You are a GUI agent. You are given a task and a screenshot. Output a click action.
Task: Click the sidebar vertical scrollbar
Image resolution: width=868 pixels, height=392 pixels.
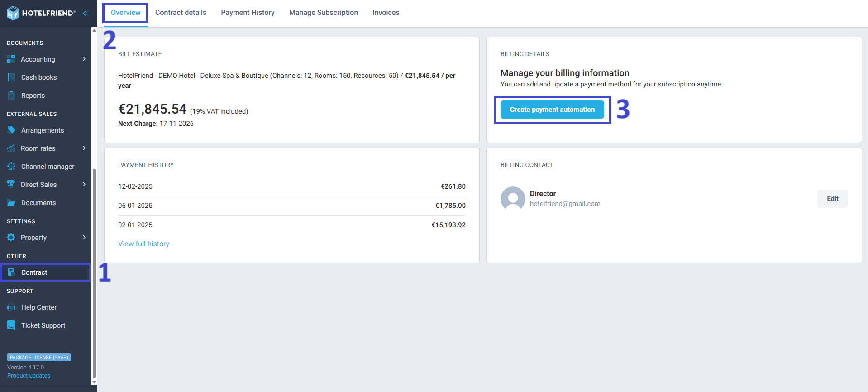[x=94, y=273]
